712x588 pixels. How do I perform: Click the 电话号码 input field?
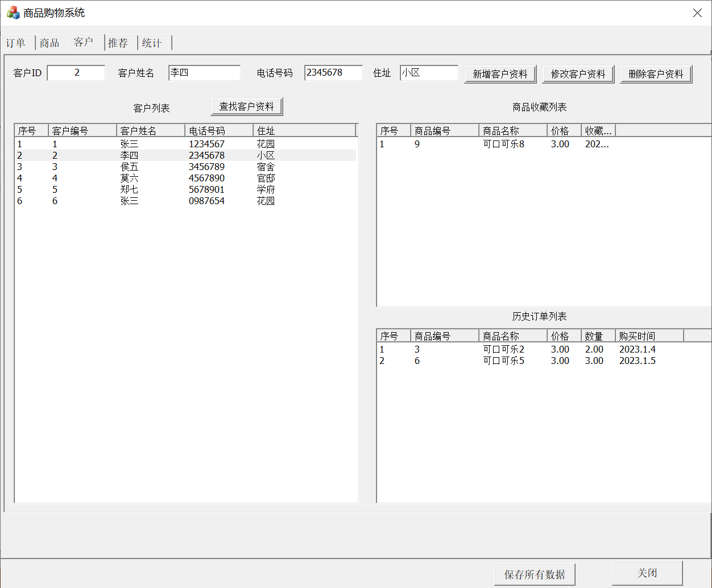(333, 73)
